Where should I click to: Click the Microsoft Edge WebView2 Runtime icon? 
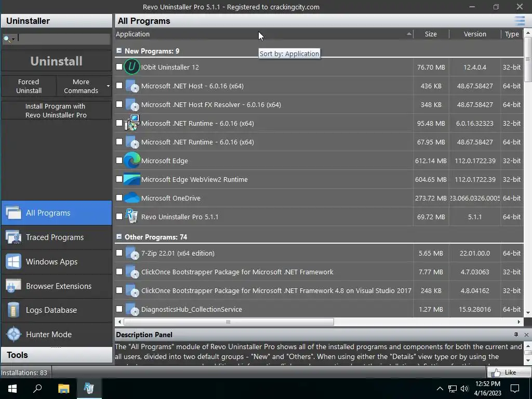point(131,179)
